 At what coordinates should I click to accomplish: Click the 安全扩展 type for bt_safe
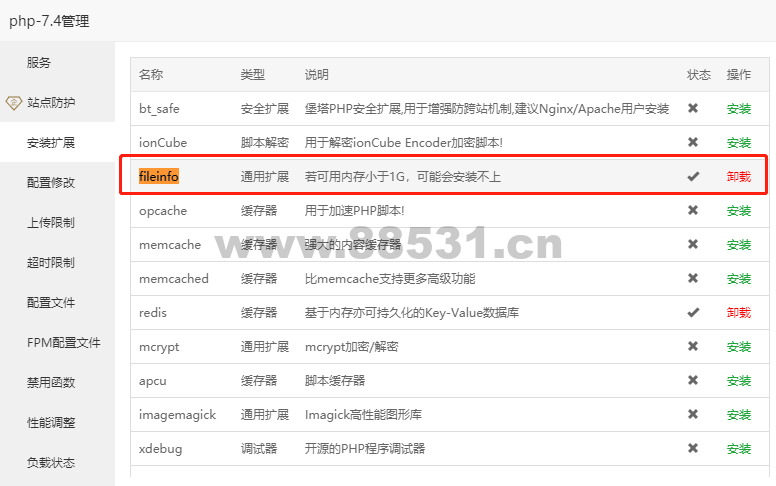pos(265,109)
